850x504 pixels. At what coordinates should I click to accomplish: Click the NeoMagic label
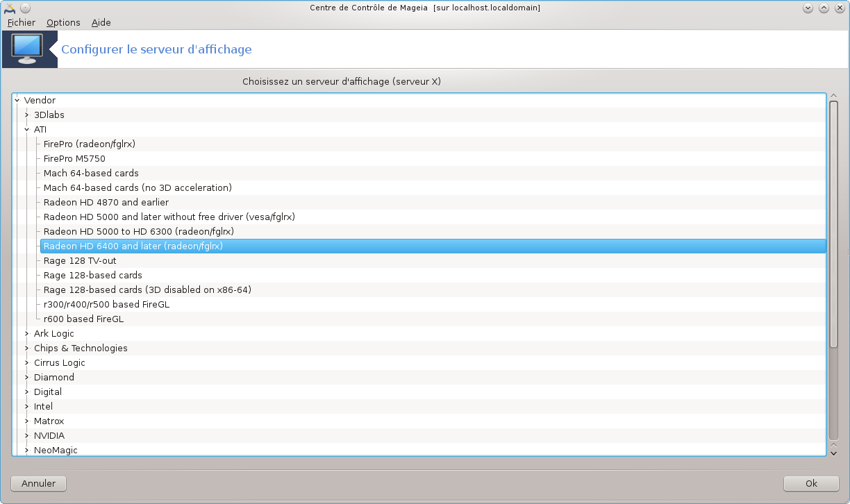pyautogui.click(x=56, y=451)
